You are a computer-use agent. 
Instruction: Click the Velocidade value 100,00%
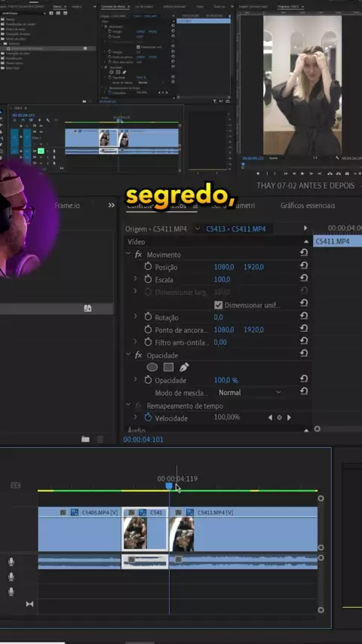click(x=227, y=417)
